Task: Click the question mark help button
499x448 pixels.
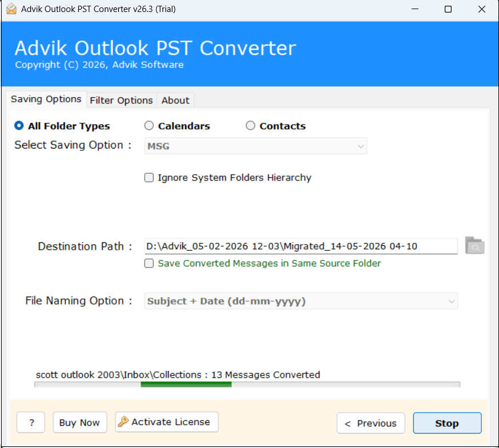Action: click(x=31, y=422)
